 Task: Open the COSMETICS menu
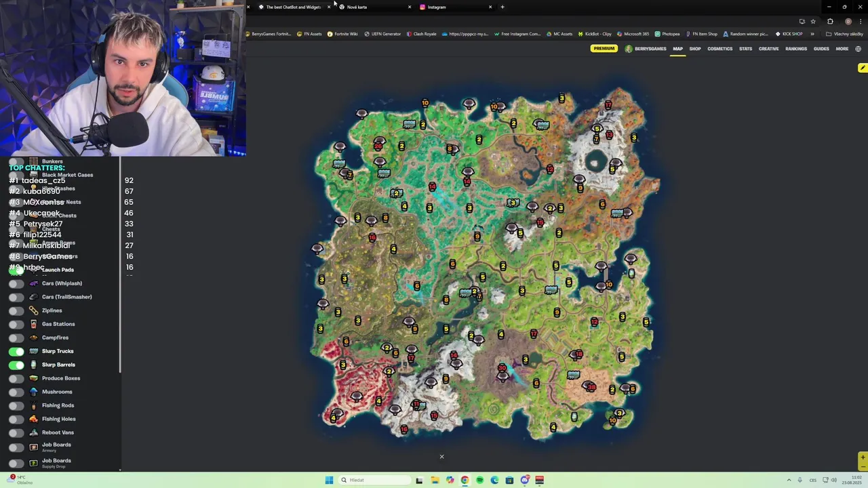point(719,49)
